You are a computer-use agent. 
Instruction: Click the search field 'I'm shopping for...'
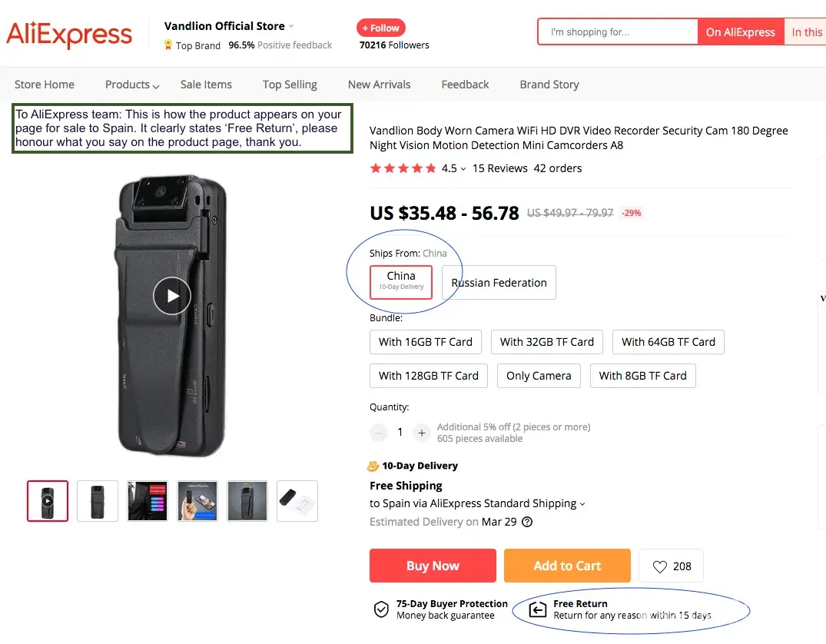click(617, 32)
